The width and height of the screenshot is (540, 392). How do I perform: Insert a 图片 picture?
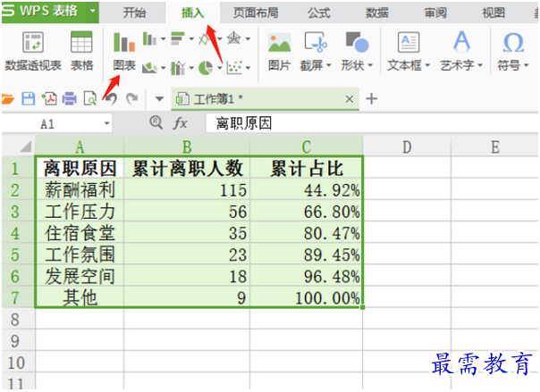(x=279, y=51)
